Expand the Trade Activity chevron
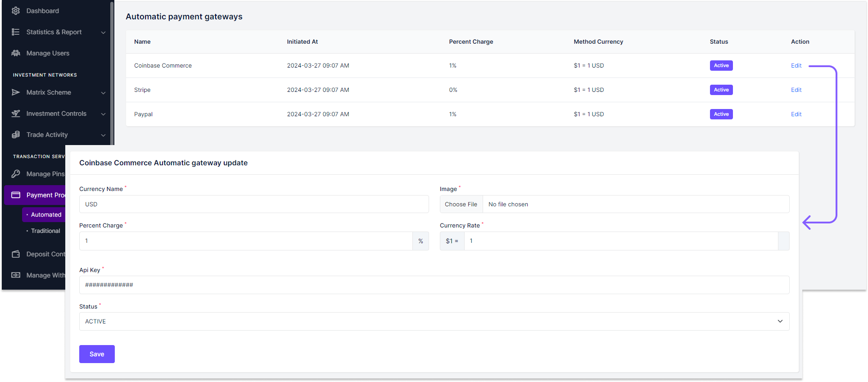 coord(103,135)
